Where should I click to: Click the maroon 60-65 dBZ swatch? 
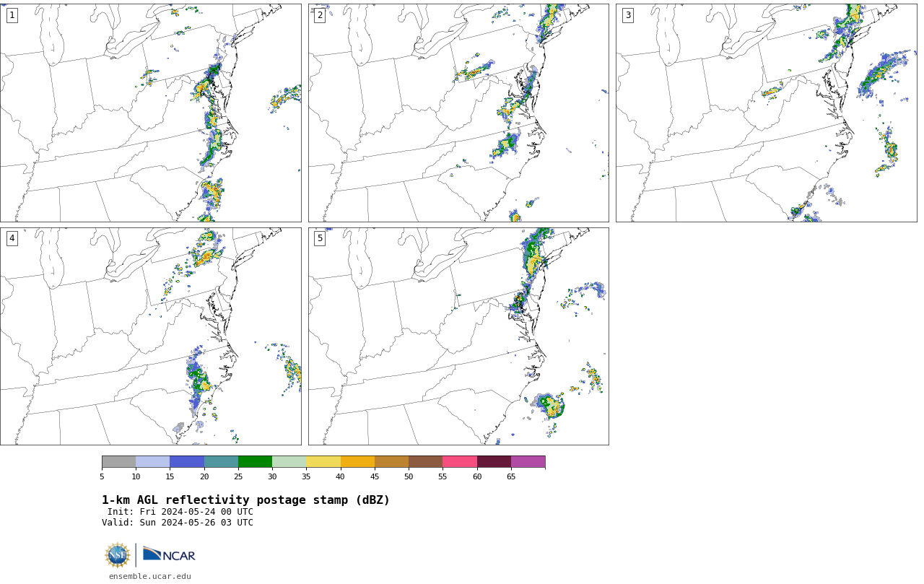(x=494, y=462)
